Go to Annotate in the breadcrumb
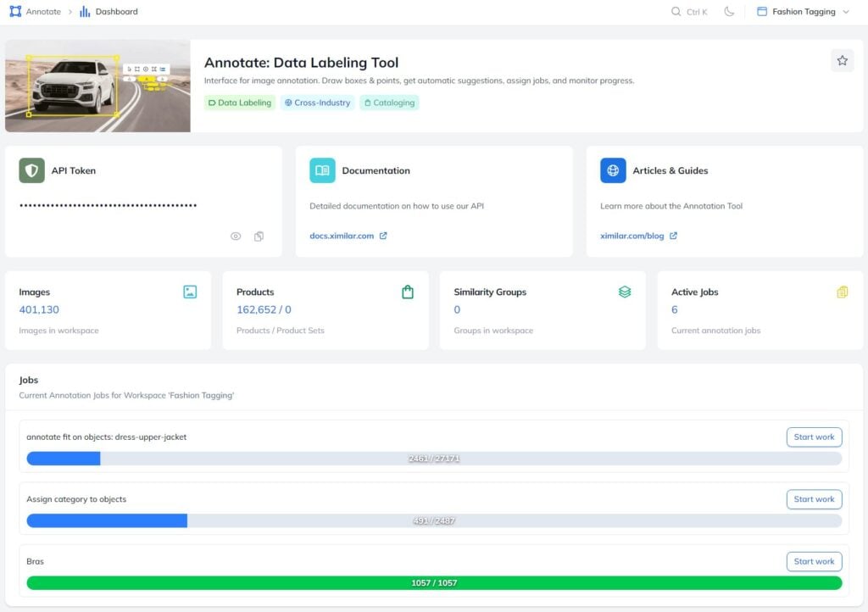 click(x=43, y=12)
